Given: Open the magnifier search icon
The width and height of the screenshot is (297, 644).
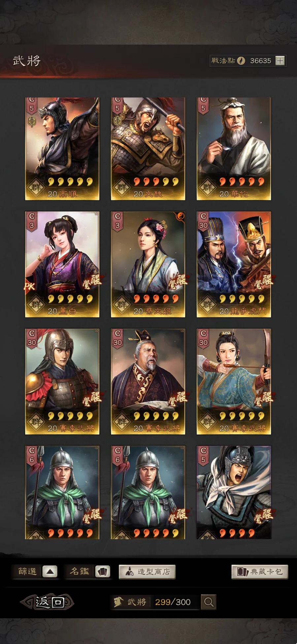Looking at the screenshot, I should pyautogui.click(x=208, y=602).
